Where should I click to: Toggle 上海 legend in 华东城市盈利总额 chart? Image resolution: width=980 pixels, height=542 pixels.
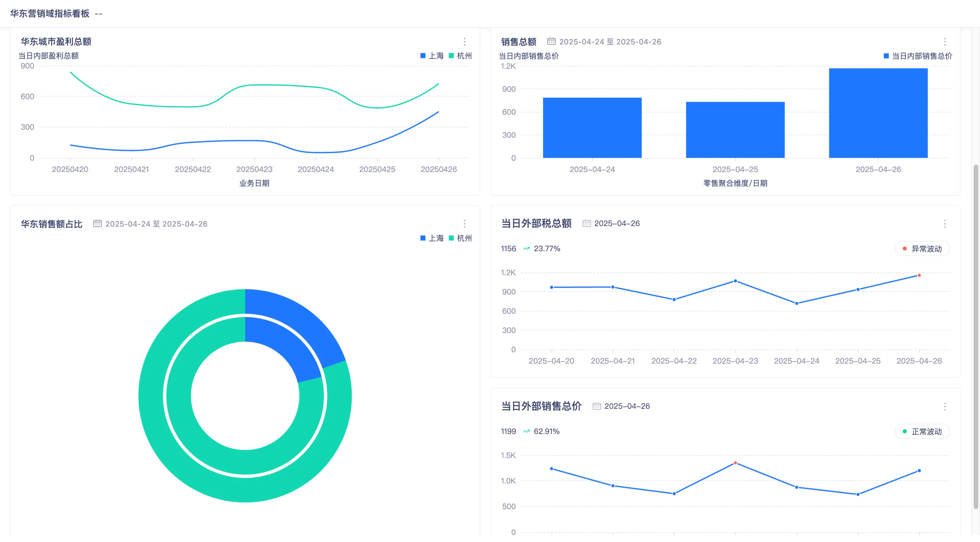(x=432, y=56)
